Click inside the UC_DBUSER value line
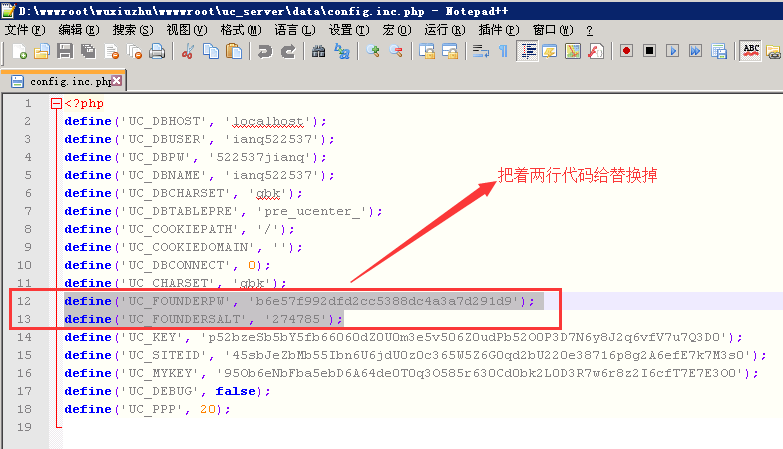This screenshot has height=449, width=783. coord(199,139)
